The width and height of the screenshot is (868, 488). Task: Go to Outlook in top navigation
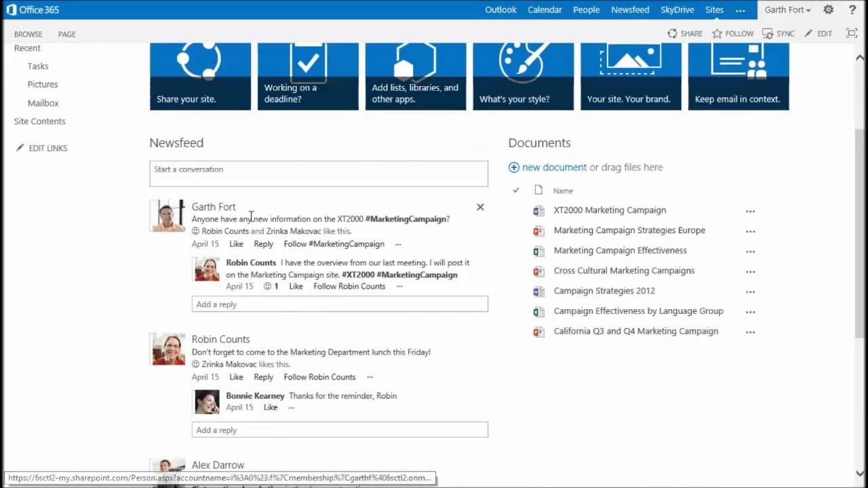[x=500, y=9]
